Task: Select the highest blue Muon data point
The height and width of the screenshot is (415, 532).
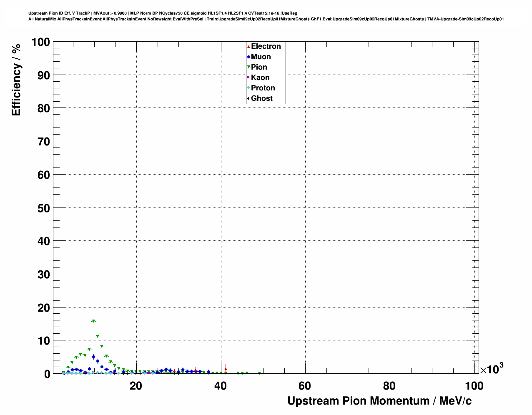Action: pos(93,357)
